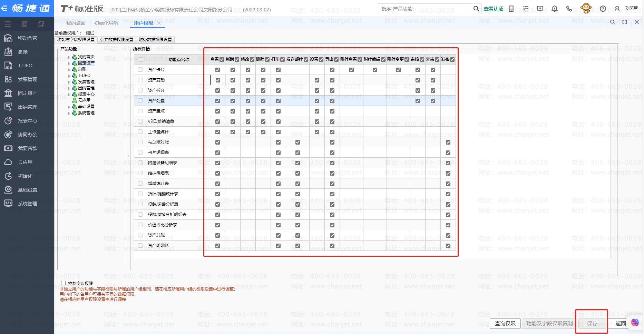Select the row checkbox for 资产卡片
Screen dimensions: 644x334
coord(140,70)
